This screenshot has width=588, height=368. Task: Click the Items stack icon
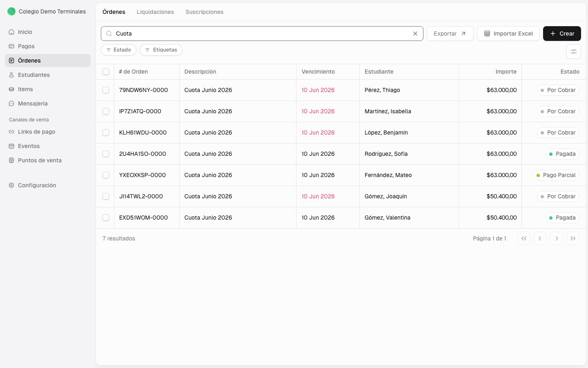(11, 89)
